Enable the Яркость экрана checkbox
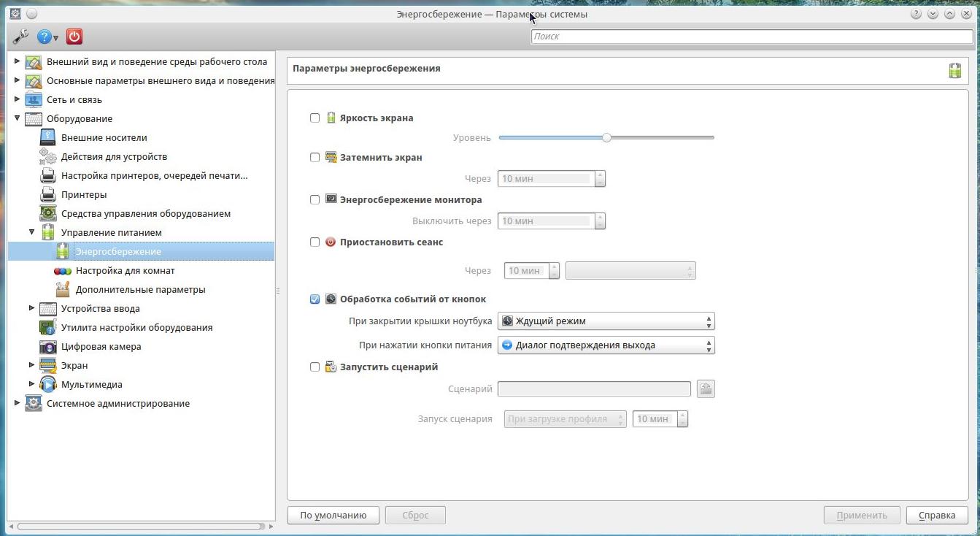This screenshot has width=980, height=536. click(x=315, y=118)
